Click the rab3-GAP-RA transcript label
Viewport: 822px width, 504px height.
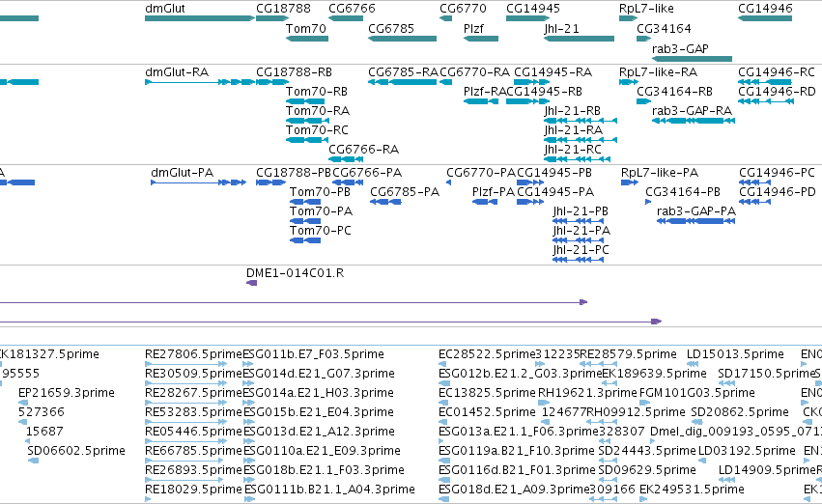692,111
